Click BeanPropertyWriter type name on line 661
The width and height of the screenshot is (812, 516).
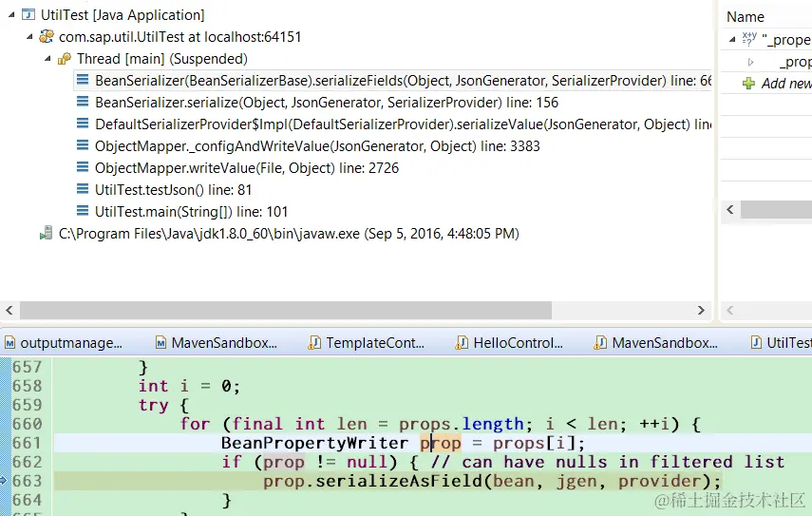(314, 443)
